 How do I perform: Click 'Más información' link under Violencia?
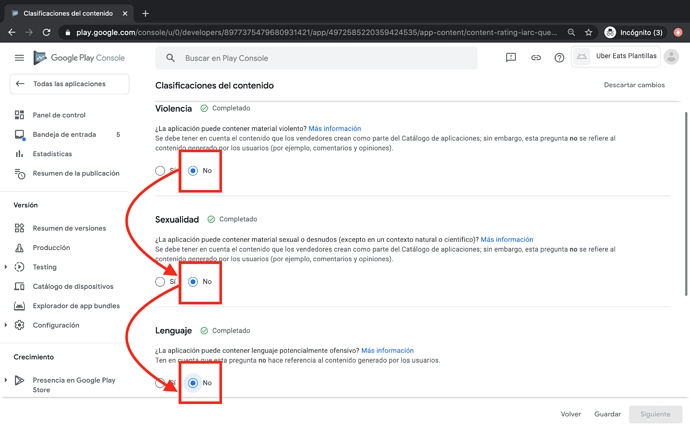(x=334, y=129)
